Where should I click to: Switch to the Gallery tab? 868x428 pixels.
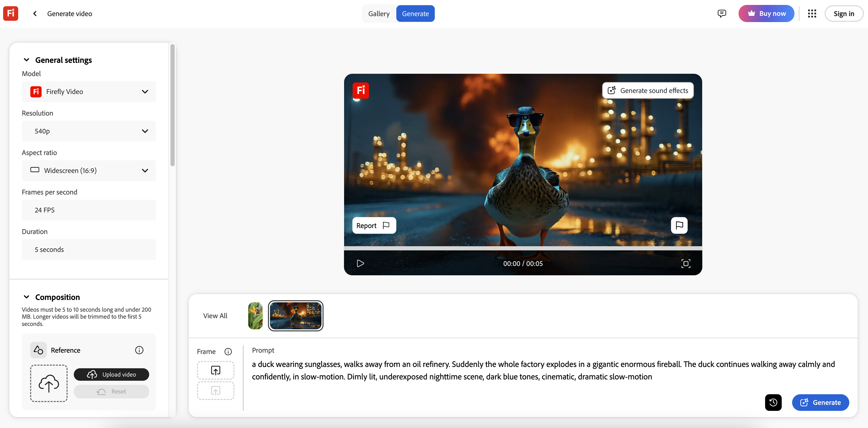[379, 14]
